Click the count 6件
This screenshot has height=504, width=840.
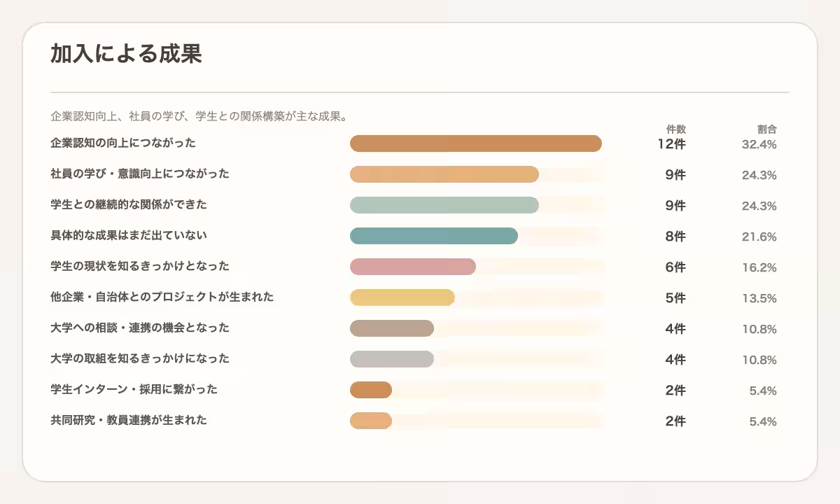(x=675, y=267)
